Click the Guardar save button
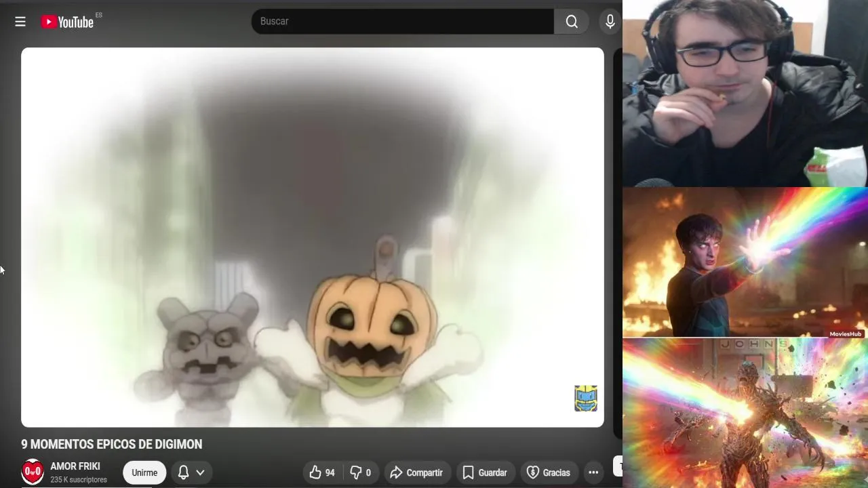Viewport: 868px width, 488px height. pos(485,472)
